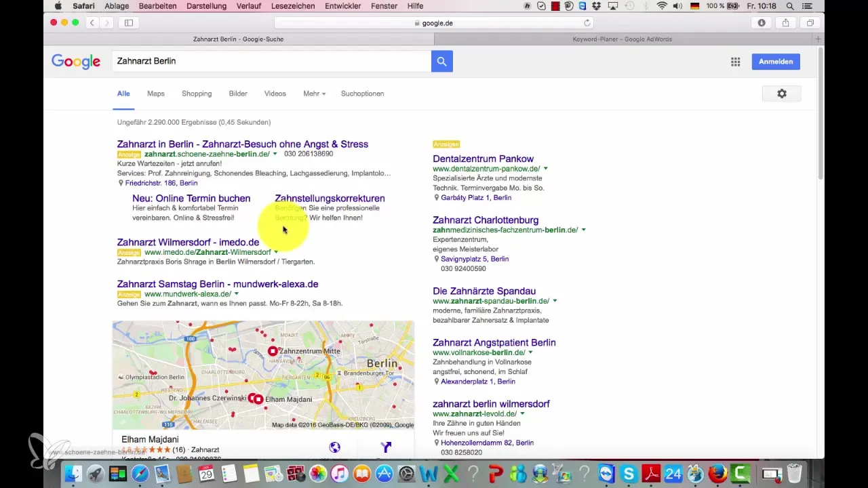Click the volume icon in menu bar

point(677,6)
